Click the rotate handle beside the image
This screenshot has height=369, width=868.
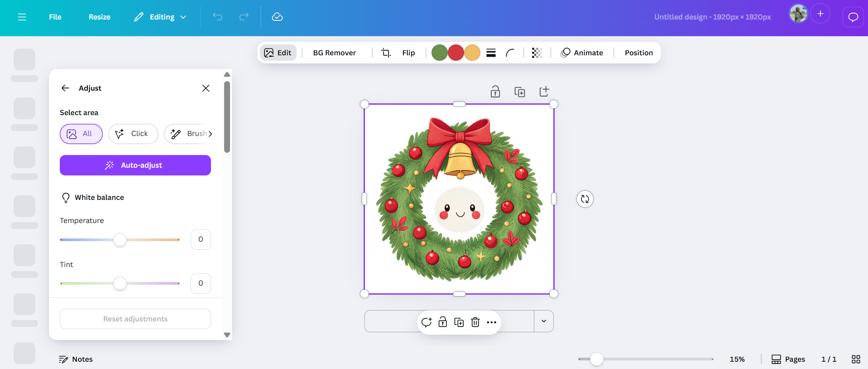[585, 199]
